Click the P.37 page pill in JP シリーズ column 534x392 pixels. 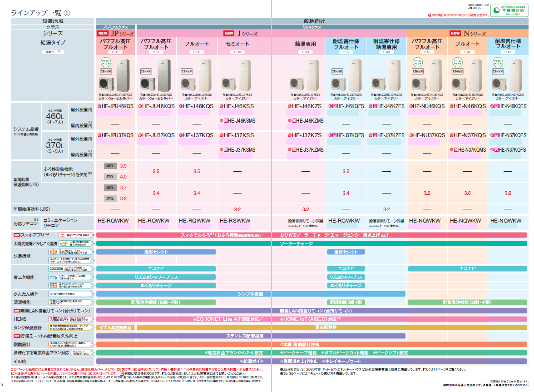[115, 52]
